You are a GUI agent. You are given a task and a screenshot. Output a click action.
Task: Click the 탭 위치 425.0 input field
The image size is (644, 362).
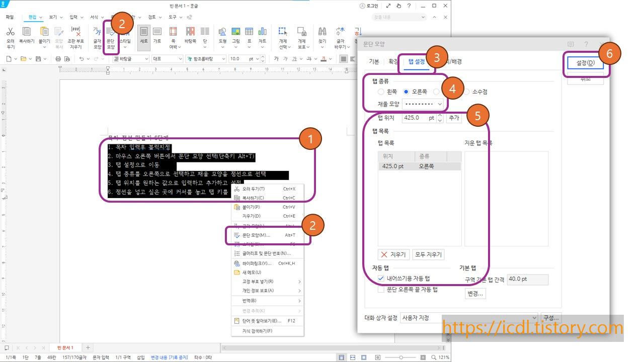[x=419, y=118]
